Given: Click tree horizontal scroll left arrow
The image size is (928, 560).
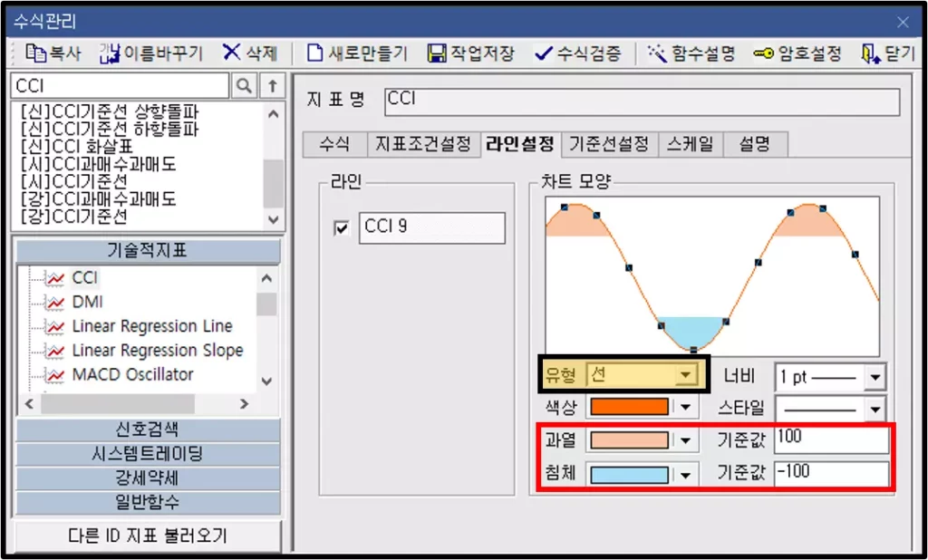Looking at the screenshot, I should coord(30,404).
